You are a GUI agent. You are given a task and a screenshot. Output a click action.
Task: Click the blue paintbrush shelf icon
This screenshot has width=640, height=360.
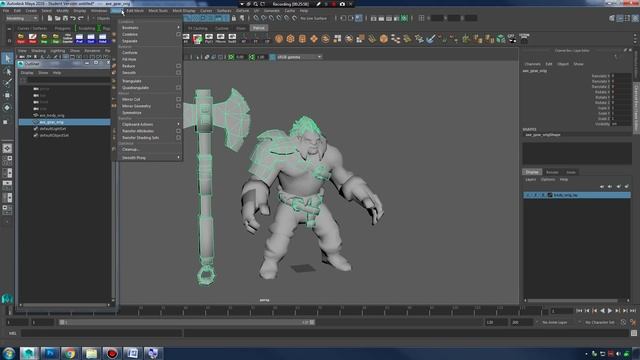tap(431, 39)
